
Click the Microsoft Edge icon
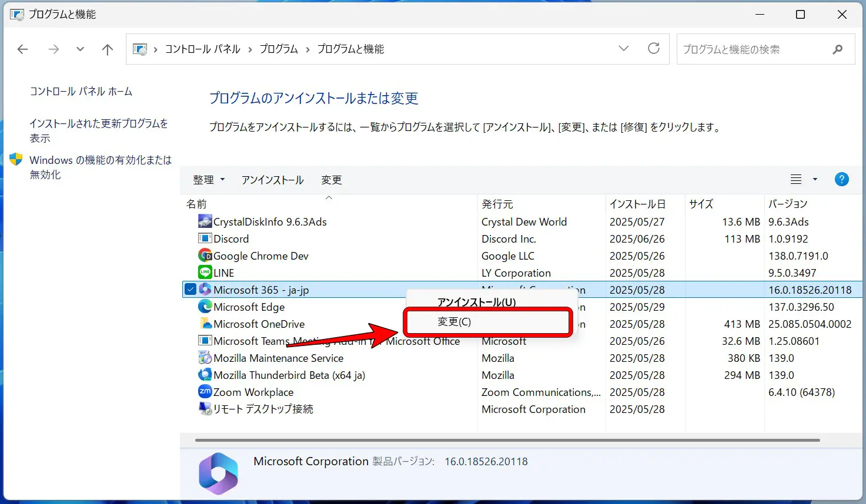[x=205, y=307]
